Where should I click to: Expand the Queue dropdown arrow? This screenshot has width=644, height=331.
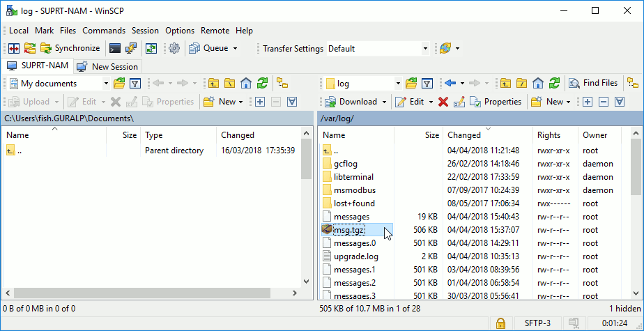coord(236,49)
